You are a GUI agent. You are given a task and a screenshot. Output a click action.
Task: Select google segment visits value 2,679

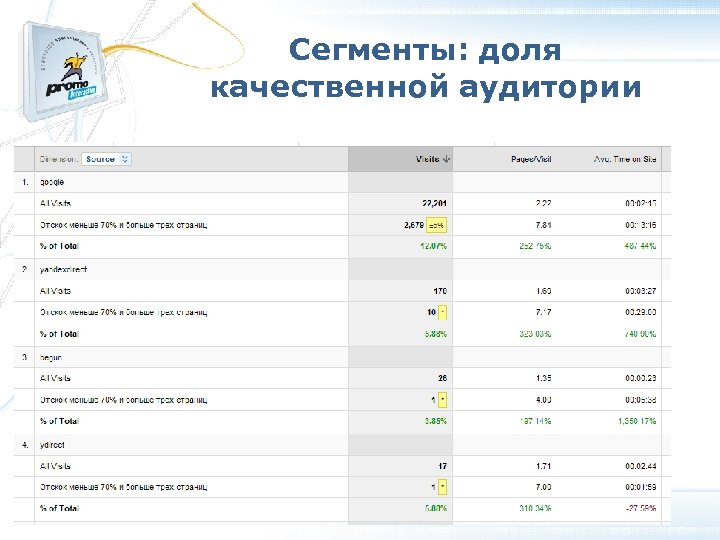[414, 225]
